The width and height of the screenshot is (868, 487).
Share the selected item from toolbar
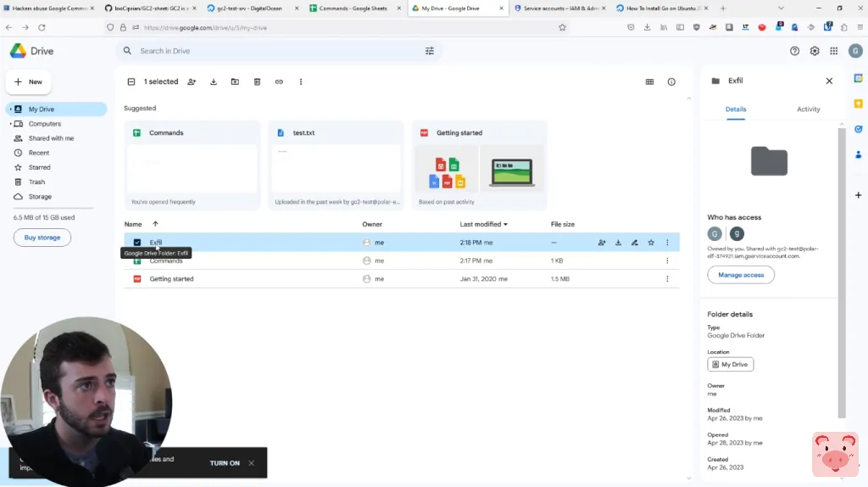[x=192, y=81]
